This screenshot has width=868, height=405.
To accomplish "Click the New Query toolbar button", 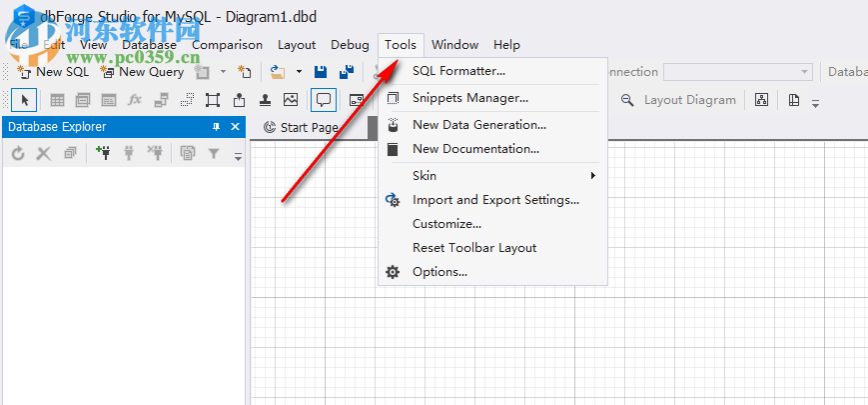I will 142,71.
